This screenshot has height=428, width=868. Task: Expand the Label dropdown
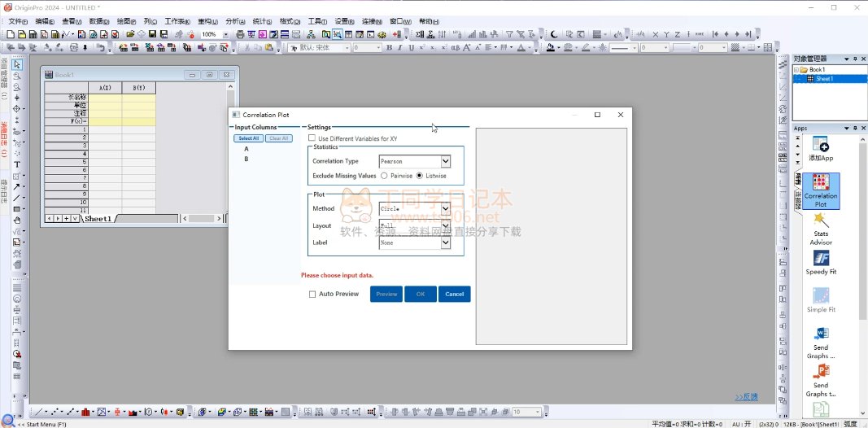(445, 242)
